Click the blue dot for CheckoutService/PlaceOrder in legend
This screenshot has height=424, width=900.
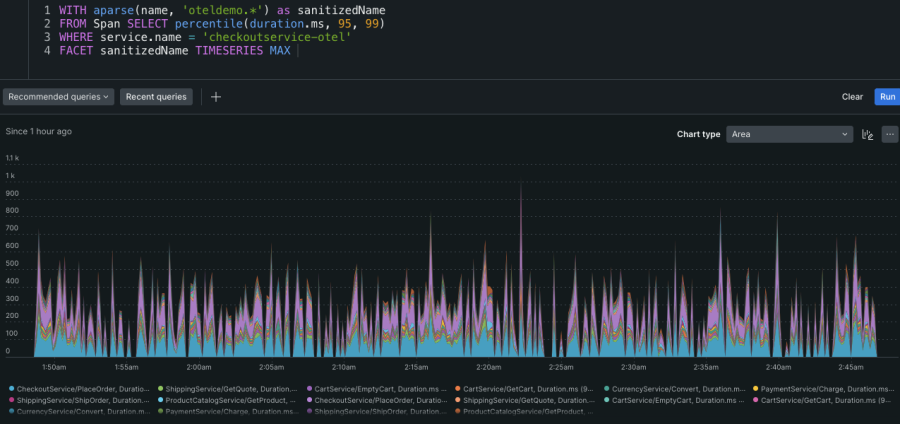11,388
